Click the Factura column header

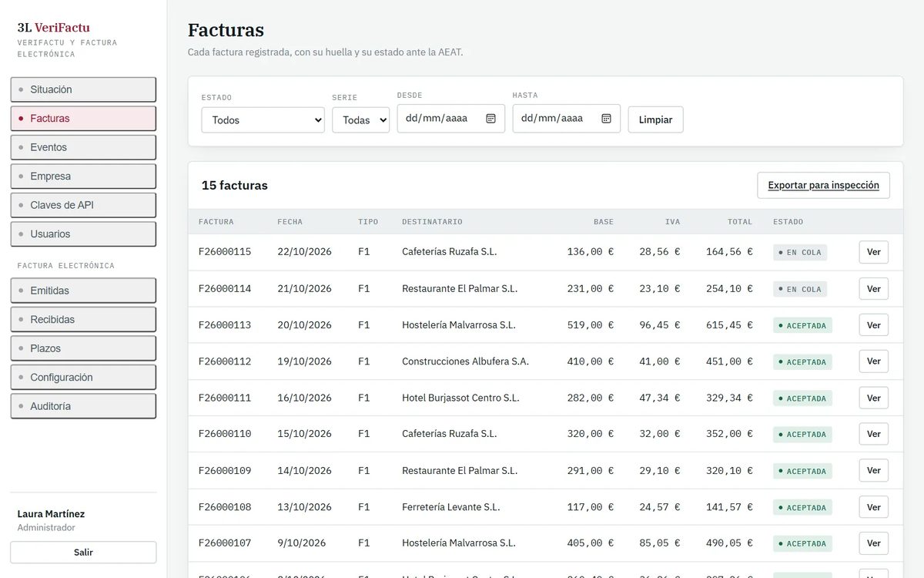(x=216, y=222)
